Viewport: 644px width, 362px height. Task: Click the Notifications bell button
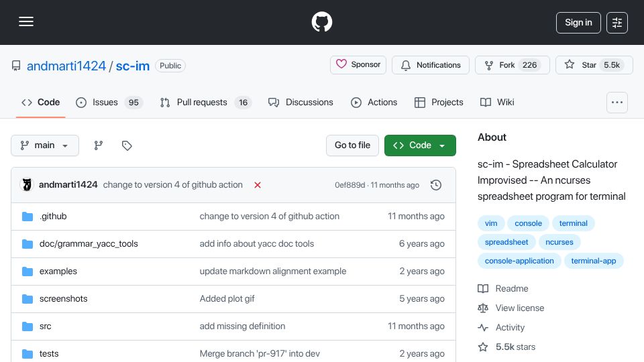pos(431,65)
